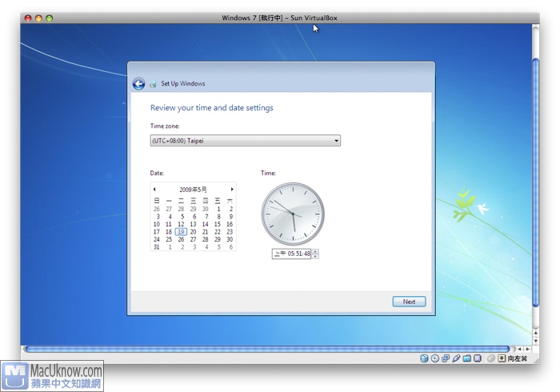Click the vertical scrollbar up arrow
The height and width of the screenshot is (392, 560).
coord(535,332)
